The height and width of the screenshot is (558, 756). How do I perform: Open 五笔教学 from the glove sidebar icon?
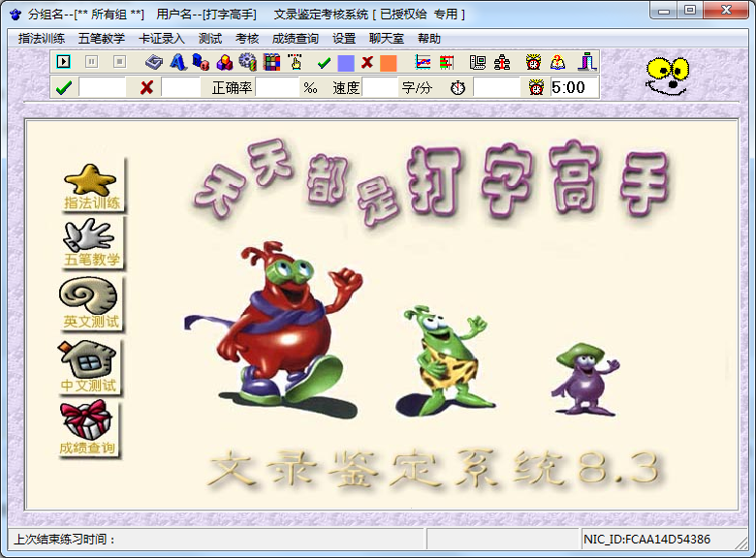coord(91,242)
